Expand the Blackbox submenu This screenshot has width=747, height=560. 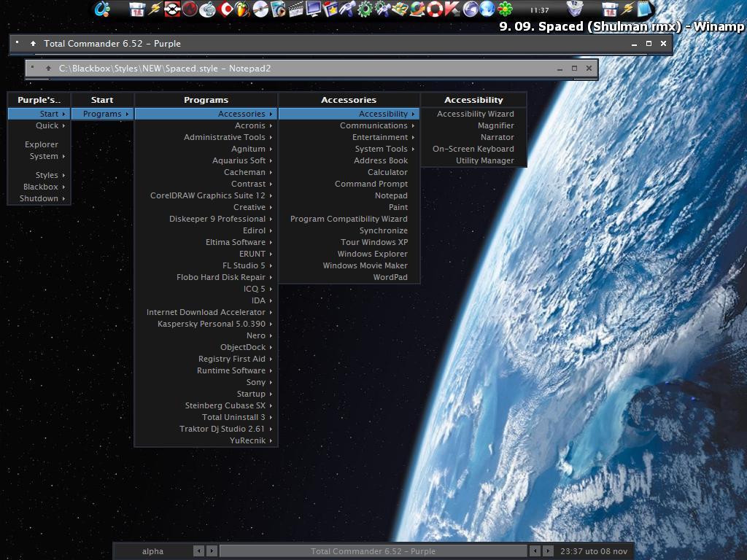[39, 187]
